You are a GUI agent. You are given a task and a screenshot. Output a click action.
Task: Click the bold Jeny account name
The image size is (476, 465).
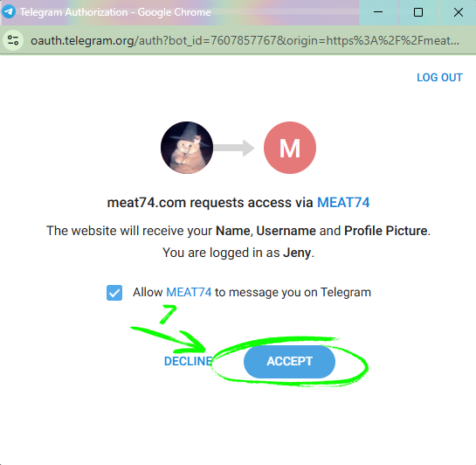(297, 253)
